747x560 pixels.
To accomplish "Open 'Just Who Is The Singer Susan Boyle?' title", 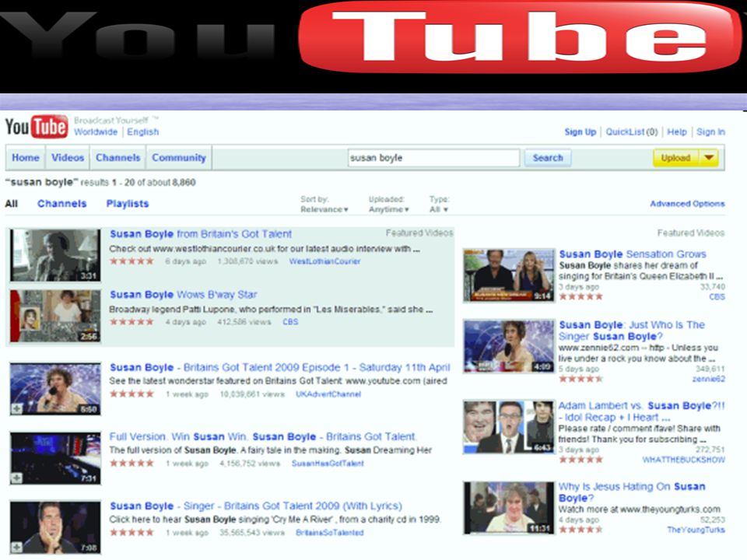I will point(632,331).
